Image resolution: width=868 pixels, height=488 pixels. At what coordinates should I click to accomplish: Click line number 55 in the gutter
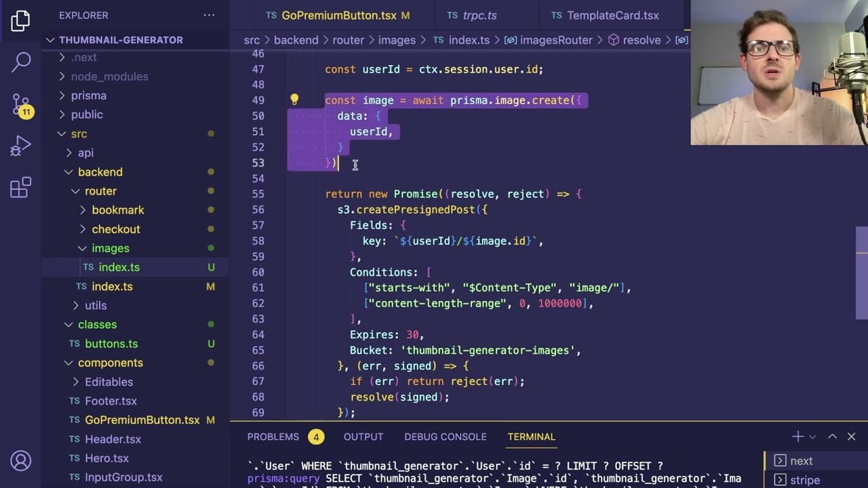tap(258, 194)
